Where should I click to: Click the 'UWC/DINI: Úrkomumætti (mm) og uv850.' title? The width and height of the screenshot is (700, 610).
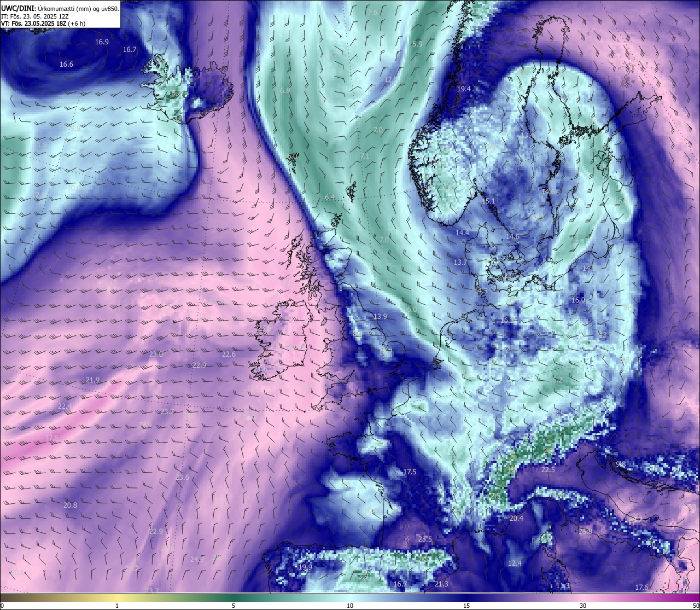pos(60,9)
